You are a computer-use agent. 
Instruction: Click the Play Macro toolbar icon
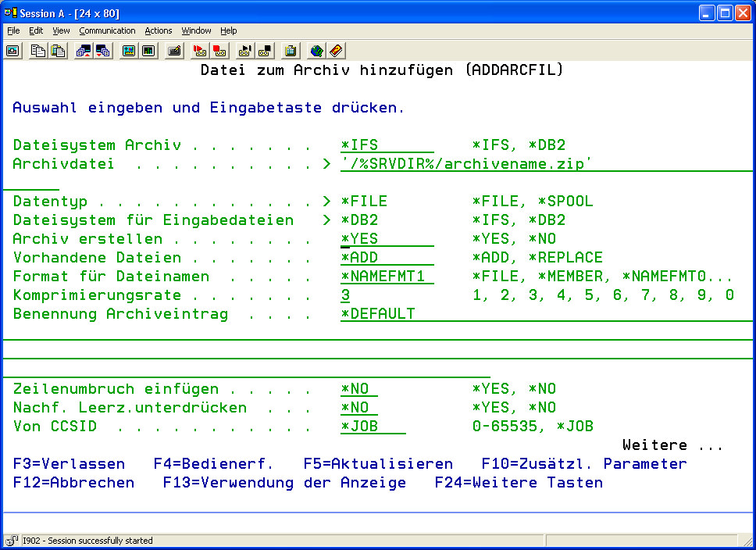(245, 51)
